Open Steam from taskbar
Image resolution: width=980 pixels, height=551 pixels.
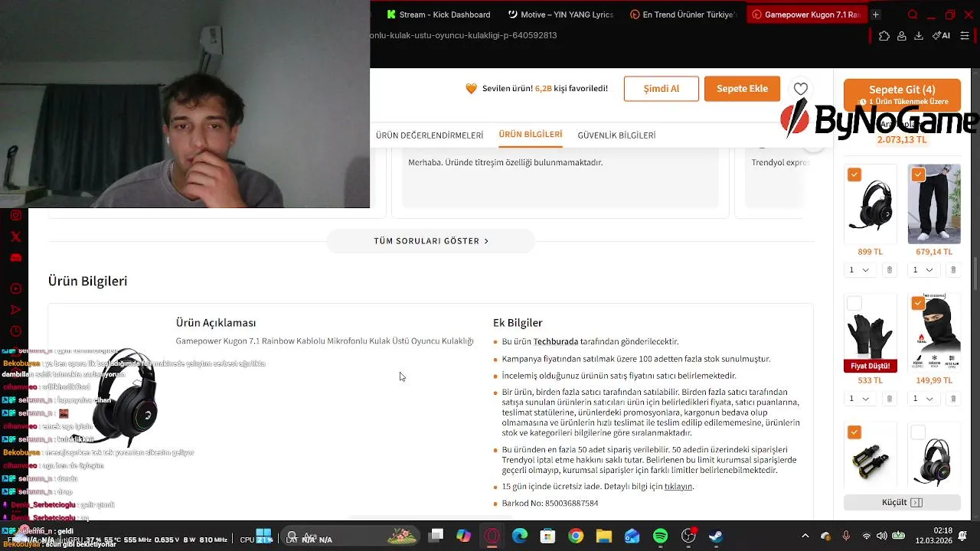[716, 536]
